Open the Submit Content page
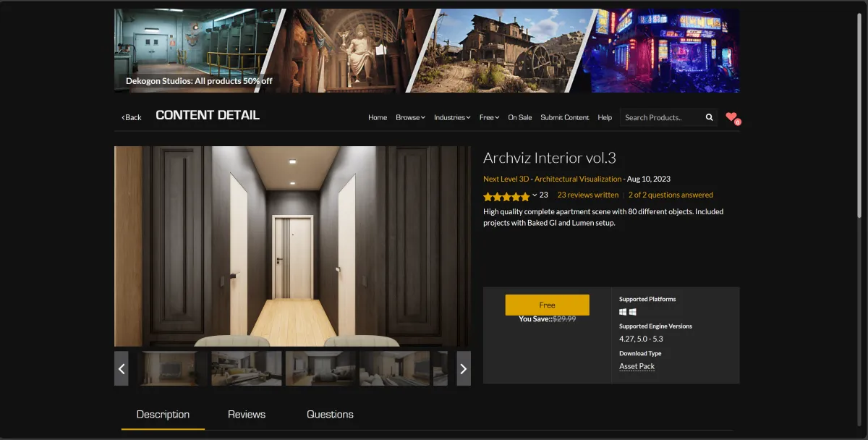The image size is (868, 440). 565,117
